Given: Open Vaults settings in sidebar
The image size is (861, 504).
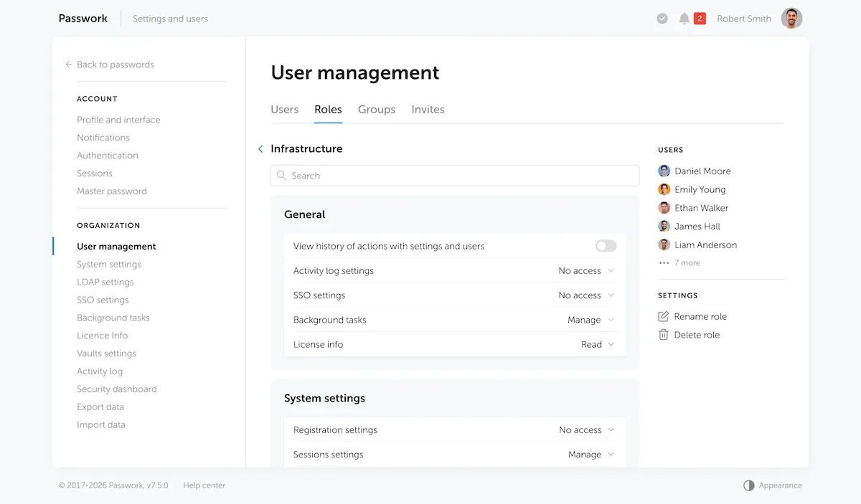Looking at the screenshot, I should point(106,353).
